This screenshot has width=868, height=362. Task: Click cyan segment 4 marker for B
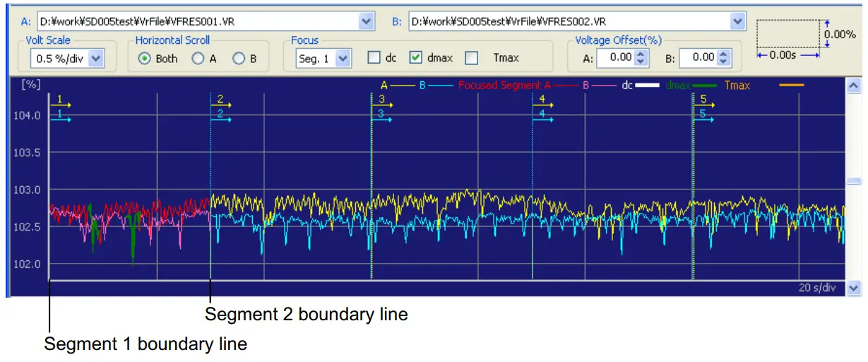[543, 116]
